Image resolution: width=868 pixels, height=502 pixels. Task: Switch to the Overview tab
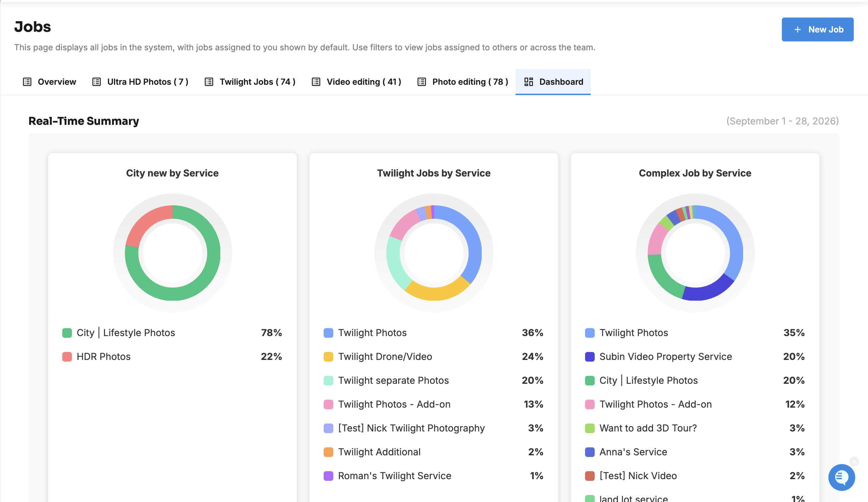tap(49, 82)
